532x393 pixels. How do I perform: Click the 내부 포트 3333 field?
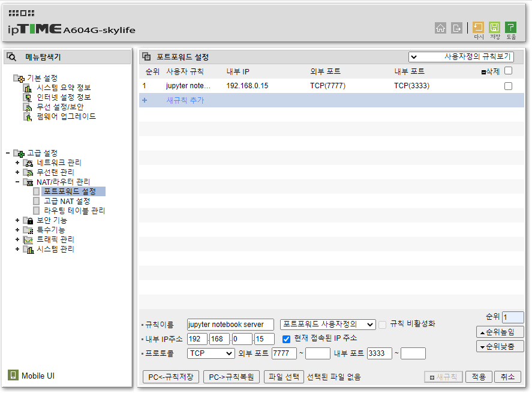(x=380, y=353)
